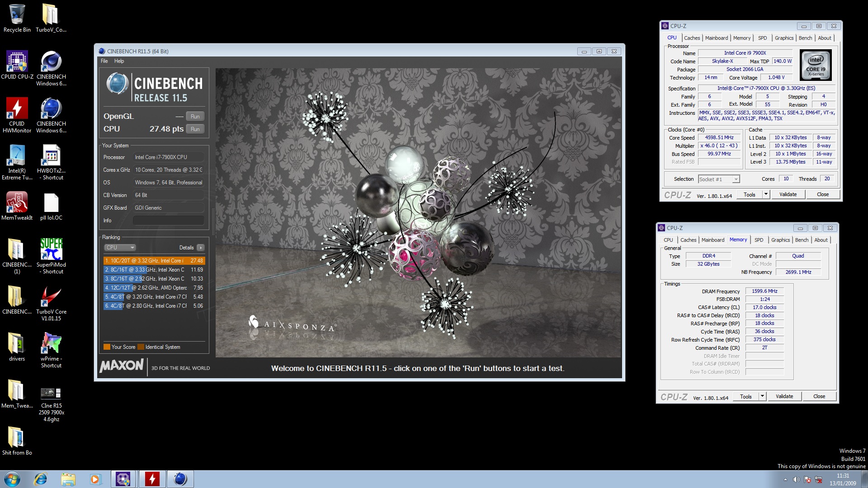Open the CPU ranking dropdown
The image size is (868, 488).
[x=120, y=248]
